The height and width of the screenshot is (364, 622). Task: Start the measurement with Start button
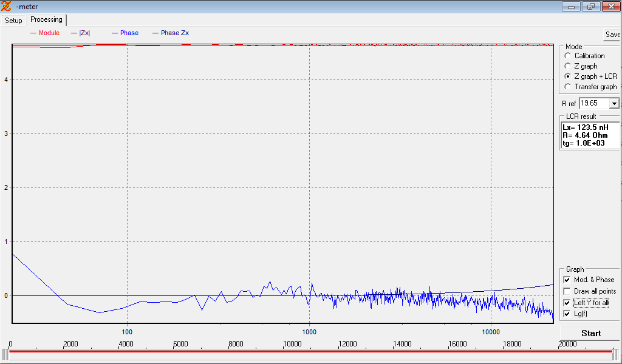pos(590,333)
